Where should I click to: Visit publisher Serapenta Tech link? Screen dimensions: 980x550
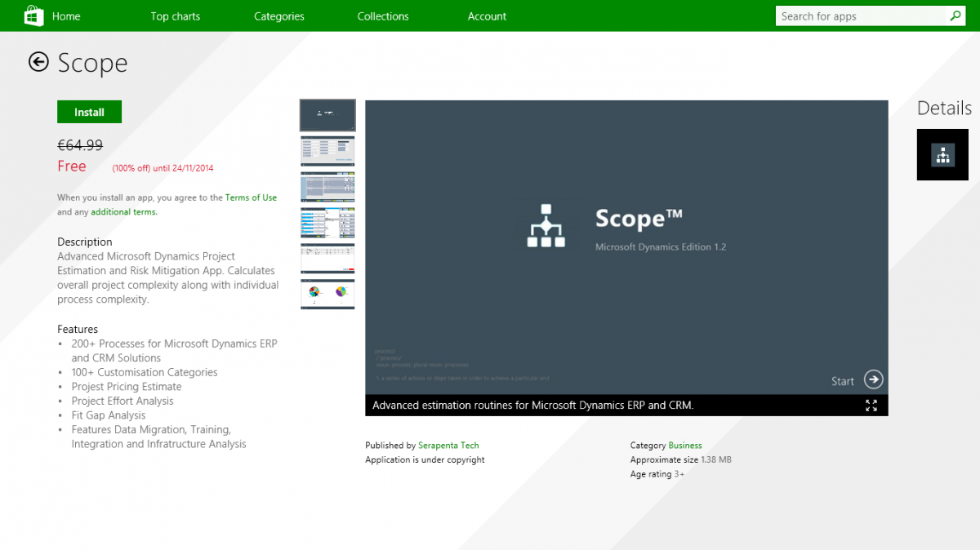pyautogui.click(x=448, y=446)
